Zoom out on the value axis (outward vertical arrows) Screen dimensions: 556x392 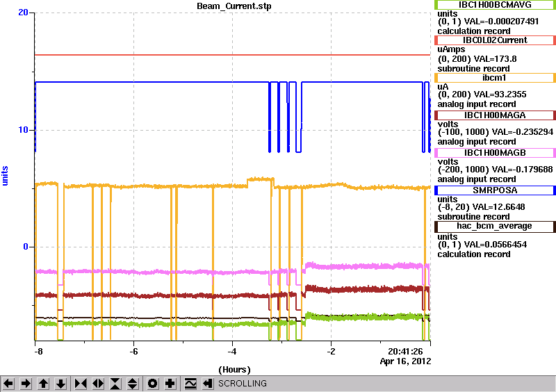[133, 384]
